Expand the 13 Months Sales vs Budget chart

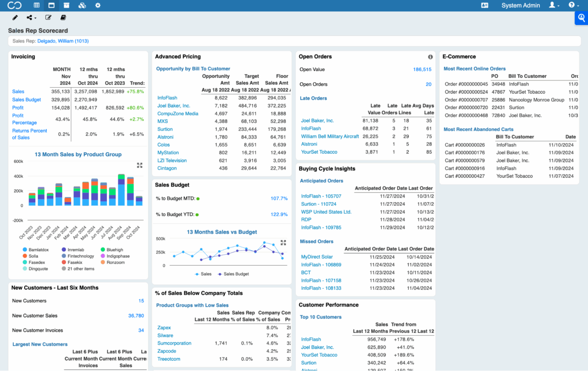pyautogui.click(x=283, y=243)
